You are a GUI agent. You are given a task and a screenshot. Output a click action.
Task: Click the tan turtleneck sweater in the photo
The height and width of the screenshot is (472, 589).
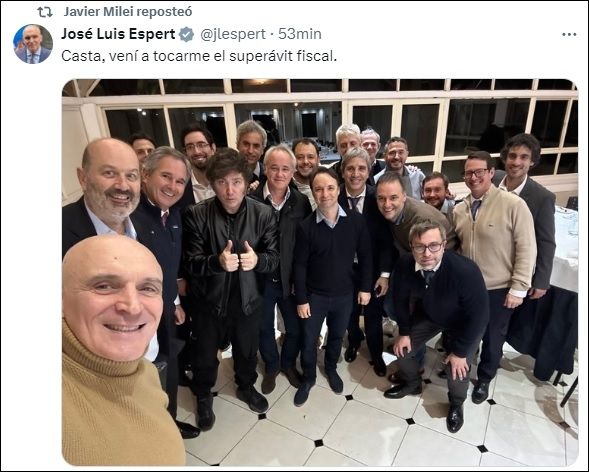[x=118, y=404]
